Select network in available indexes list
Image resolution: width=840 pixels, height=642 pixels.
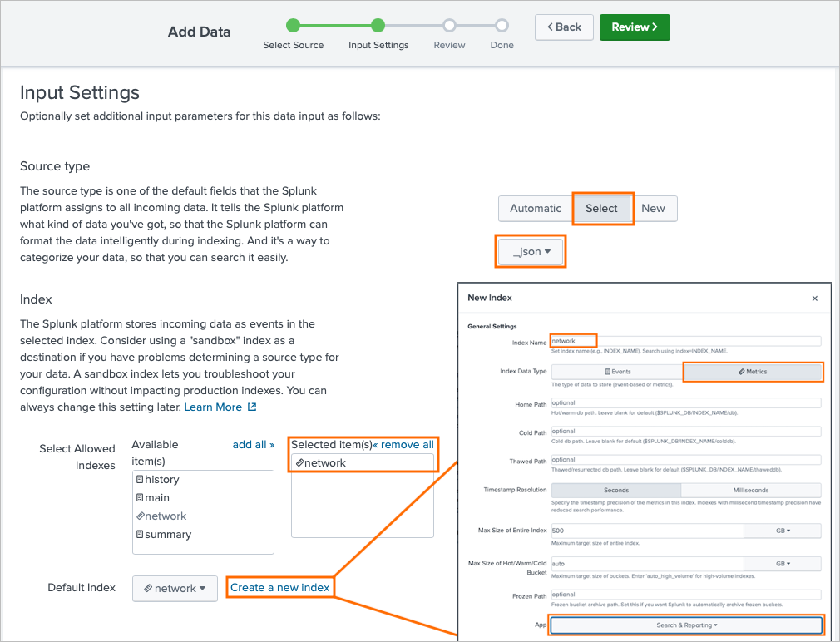203,516
